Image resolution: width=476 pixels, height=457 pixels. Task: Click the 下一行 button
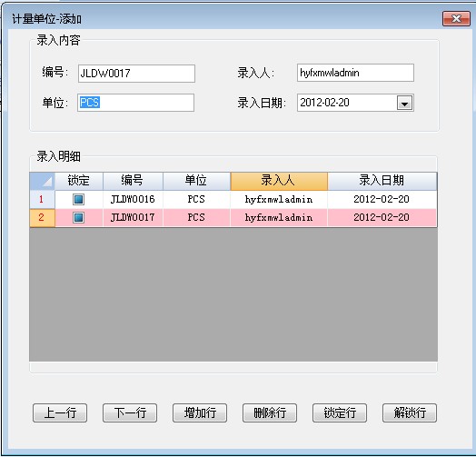pyautogui.click(x=130, y=413)
